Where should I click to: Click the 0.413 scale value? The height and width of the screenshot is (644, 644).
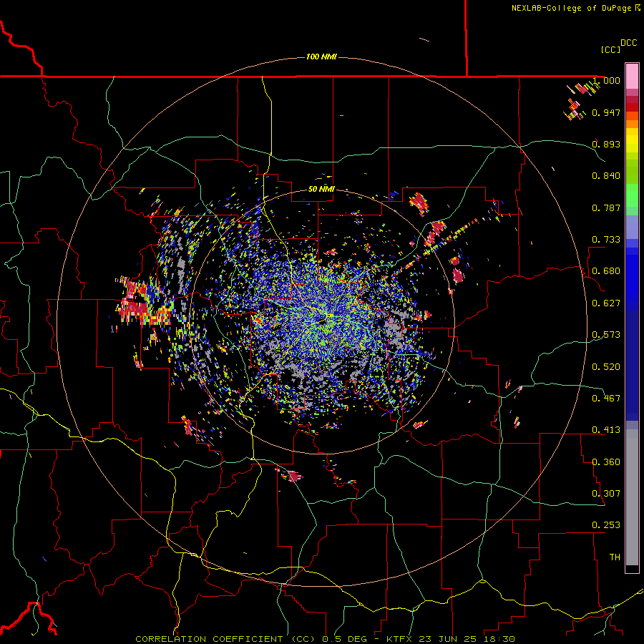click(606, 430)
